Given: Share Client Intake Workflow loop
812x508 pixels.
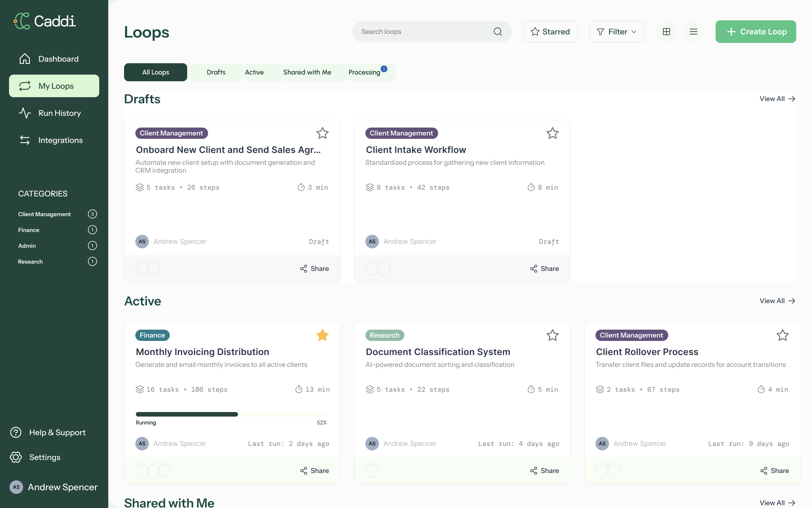Looking at the screenshot, I should pyautogui.click(x=545, y=268).
